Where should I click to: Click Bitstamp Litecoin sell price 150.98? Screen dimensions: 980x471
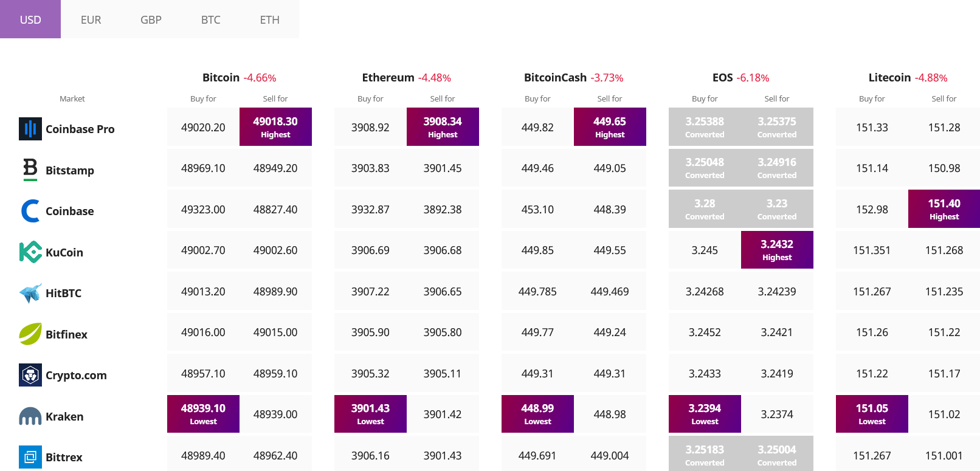point(944,168)
